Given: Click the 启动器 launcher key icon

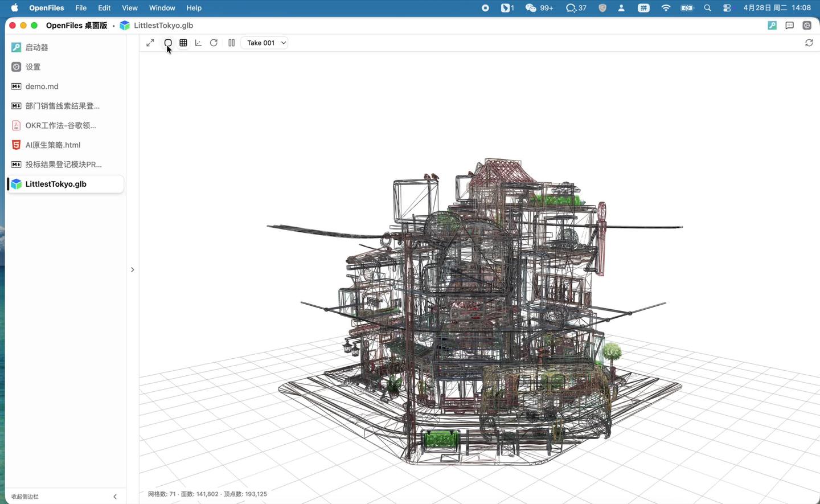Looking at the screenshot, I should tap(16, 47).
